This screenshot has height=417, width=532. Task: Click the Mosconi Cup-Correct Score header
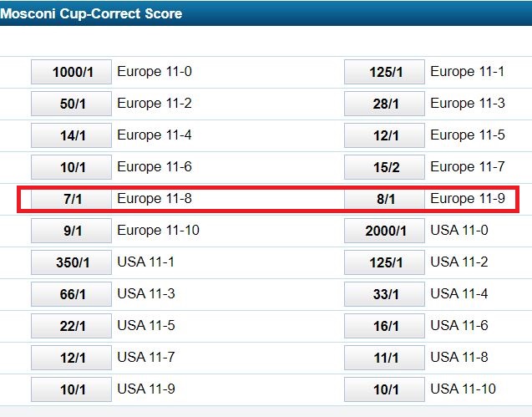[92, 13]
